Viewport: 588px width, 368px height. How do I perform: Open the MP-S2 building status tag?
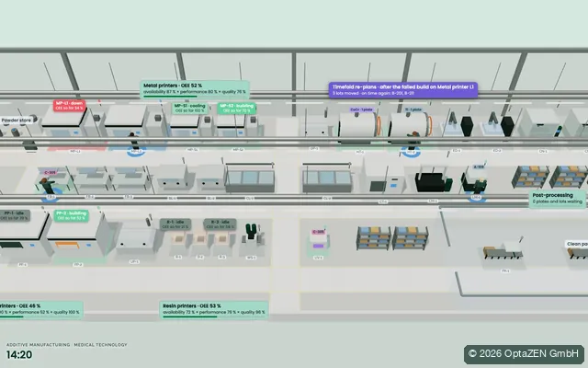(237, 109)
